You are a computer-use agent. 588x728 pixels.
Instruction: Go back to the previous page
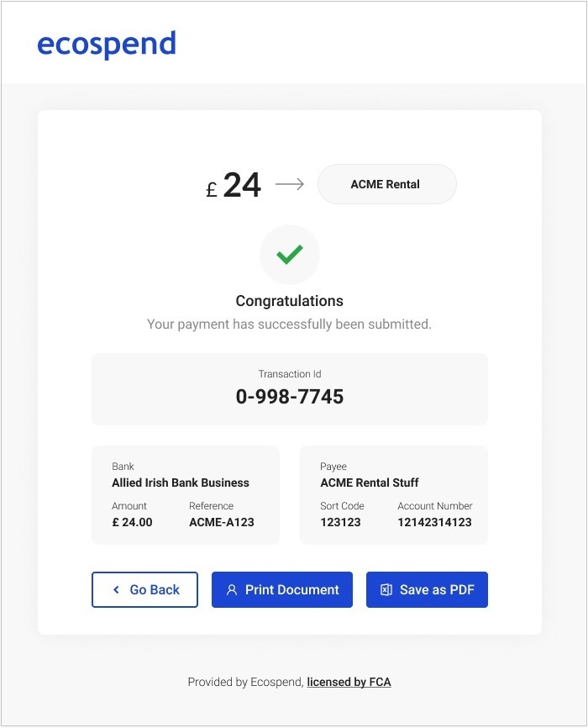click(x=144, y=589)
